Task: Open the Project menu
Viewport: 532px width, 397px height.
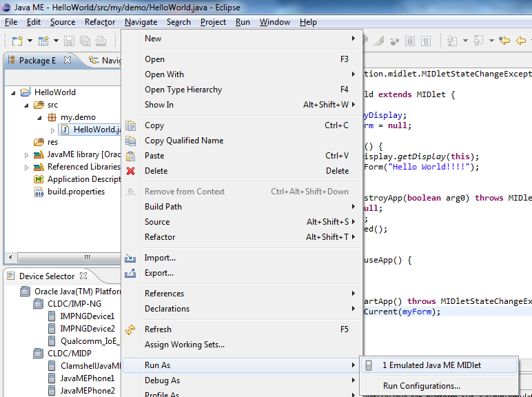Action: pyautogui.click(x=213, y=22)
